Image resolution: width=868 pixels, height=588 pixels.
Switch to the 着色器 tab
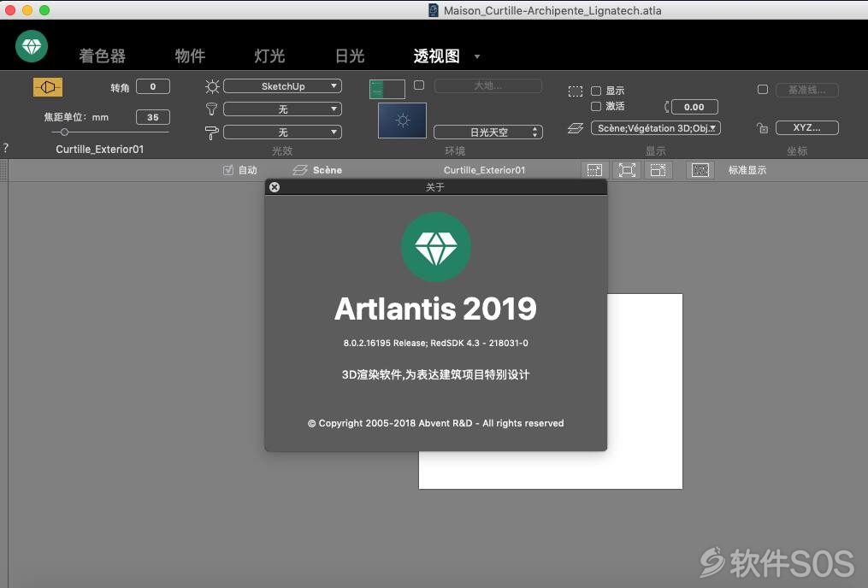tap(103, 56)
